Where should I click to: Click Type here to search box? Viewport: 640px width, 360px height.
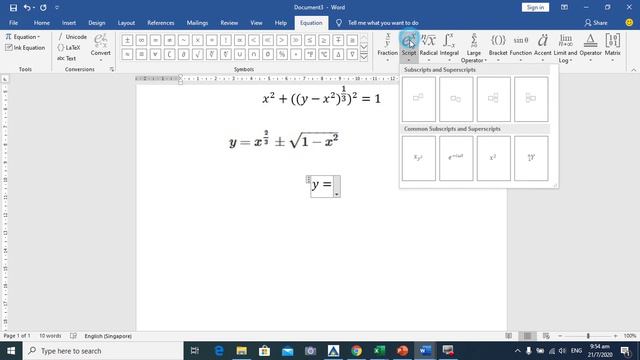click(x=103, y=351)
